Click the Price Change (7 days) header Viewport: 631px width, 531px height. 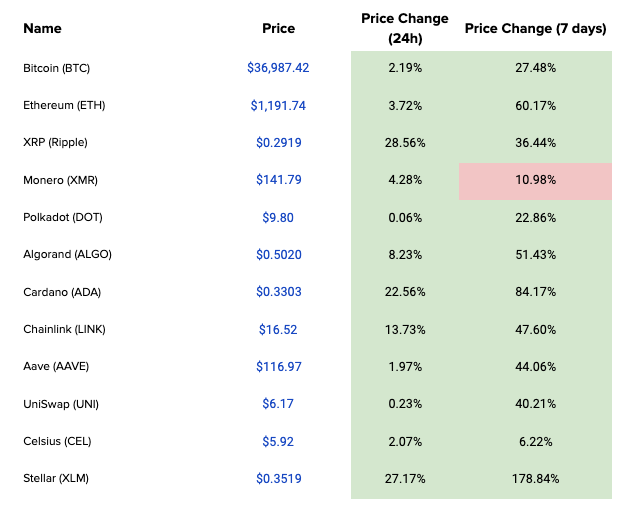coord(535,28)
